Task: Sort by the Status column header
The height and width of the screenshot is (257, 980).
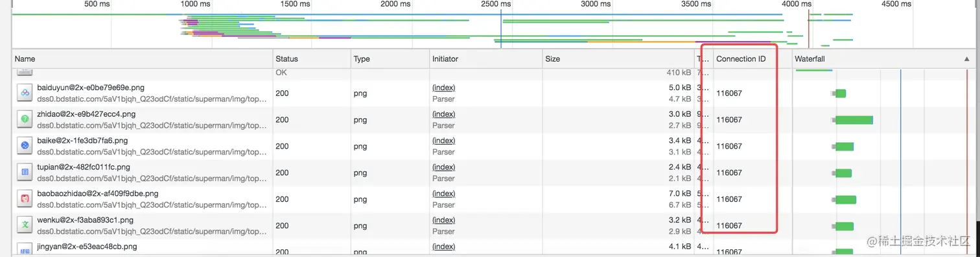Action: click(x=311, y=58)
